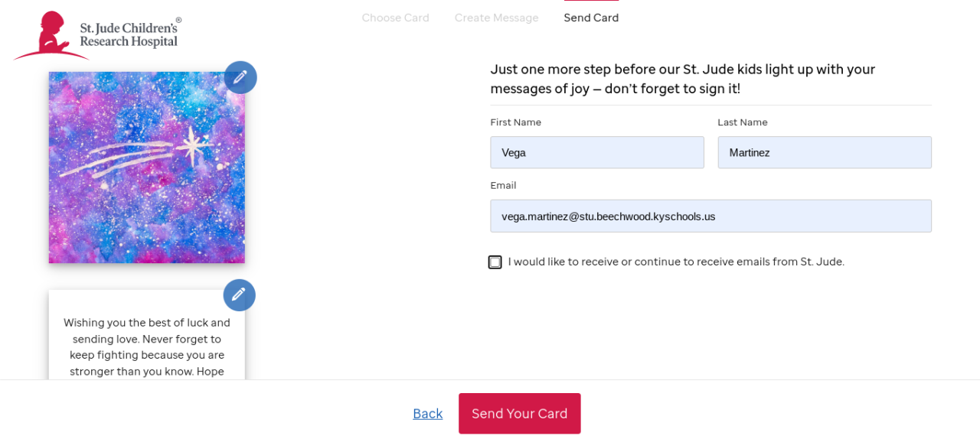
Task: Open the galaxy shooting star card thumbnail
Action: click(x=147, y=167)
